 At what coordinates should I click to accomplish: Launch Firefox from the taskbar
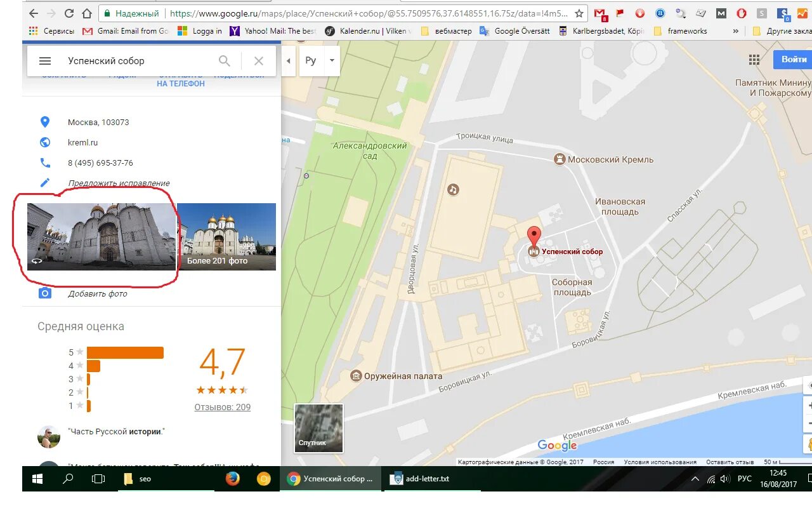pyautogui.click(x=233, y=479)
